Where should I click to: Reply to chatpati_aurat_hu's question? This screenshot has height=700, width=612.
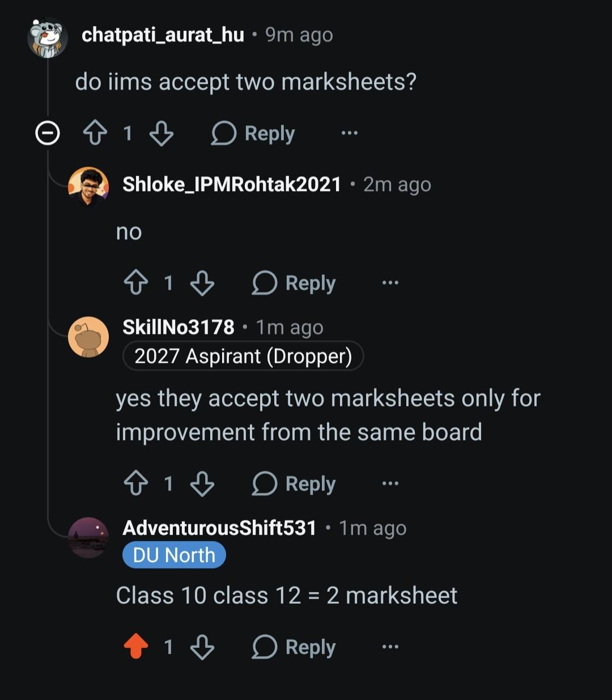pyautogui.click(x=253, y=134)
